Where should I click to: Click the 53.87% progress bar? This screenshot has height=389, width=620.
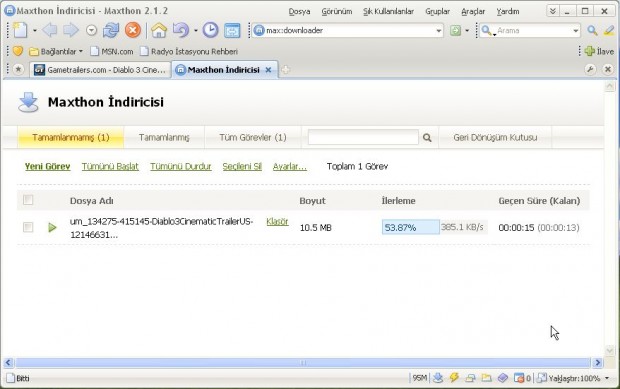[411, 227]
